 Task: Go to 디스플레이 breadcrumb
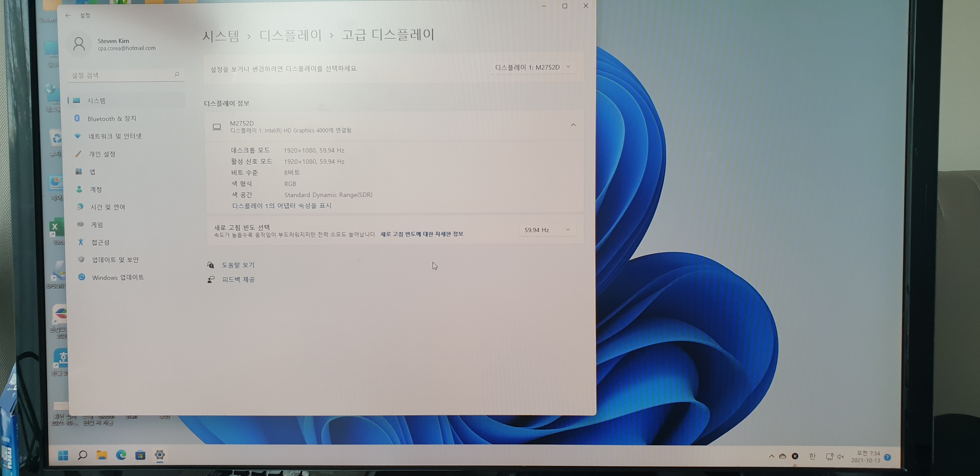click(x=291, y=35)
